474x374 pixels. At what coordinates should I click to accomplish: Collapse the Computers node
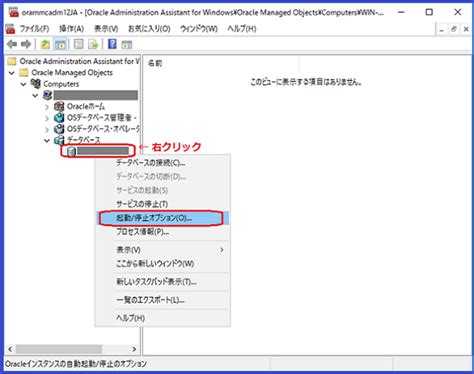coord(23,84)
